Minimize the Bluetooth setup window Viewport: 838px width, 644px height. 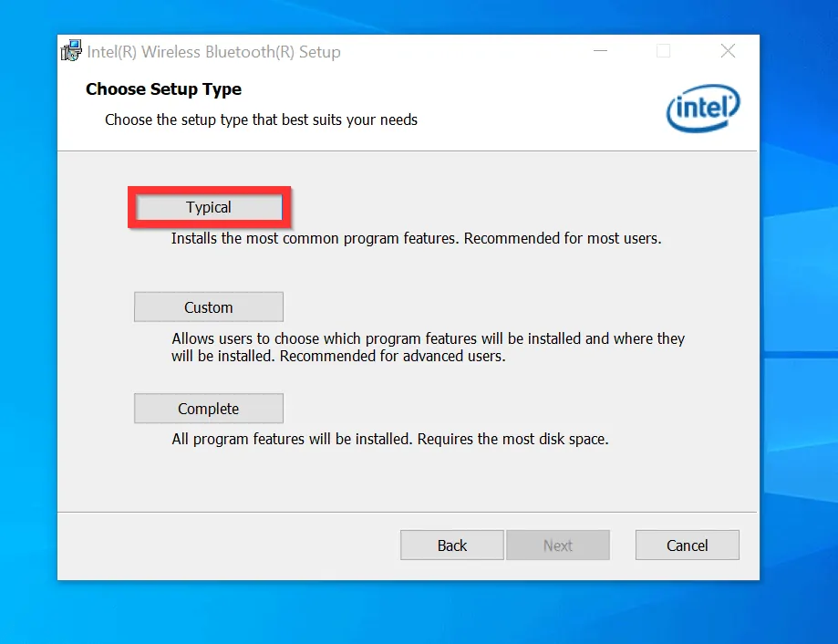point(599,51)
